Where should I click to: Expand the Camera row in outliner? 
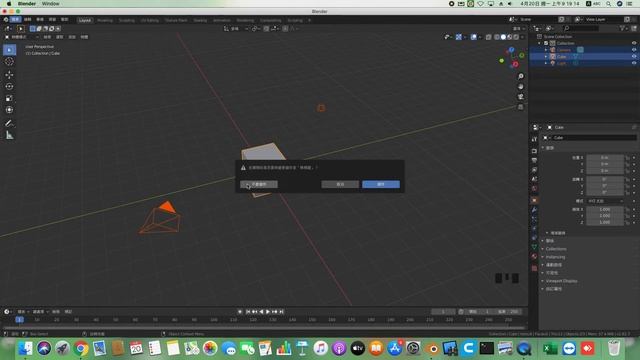click(x=546, y=50)
